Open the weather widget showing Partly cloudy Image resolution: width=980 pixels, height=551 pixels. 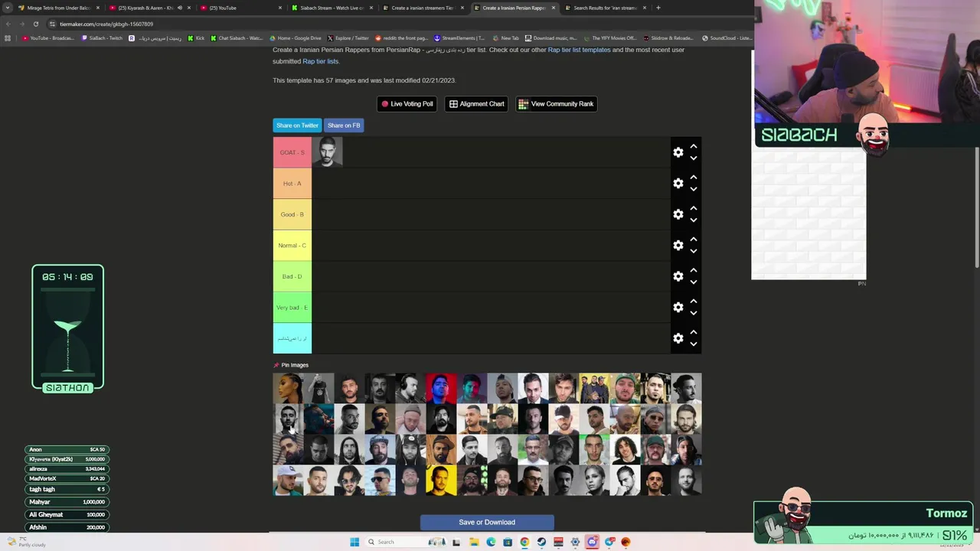click(x=27, y=542)
